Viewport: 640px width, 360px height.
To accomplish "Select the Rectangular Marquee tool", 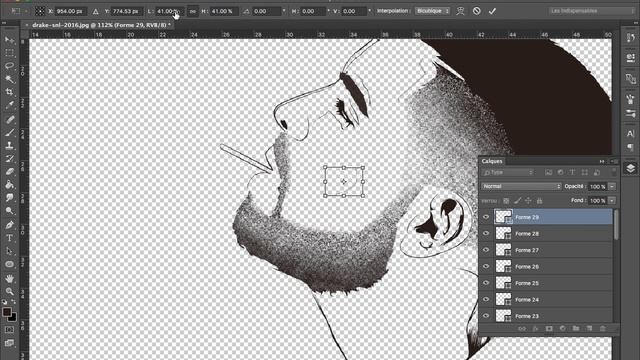I will click(9, 53).
